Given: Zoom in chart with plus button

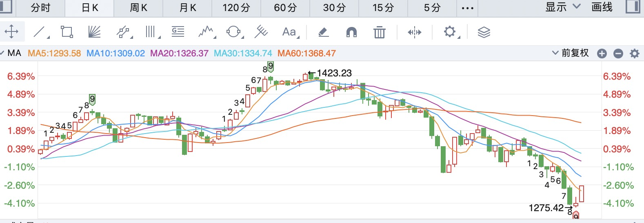Looking at the screenshot, I should 602,54.
